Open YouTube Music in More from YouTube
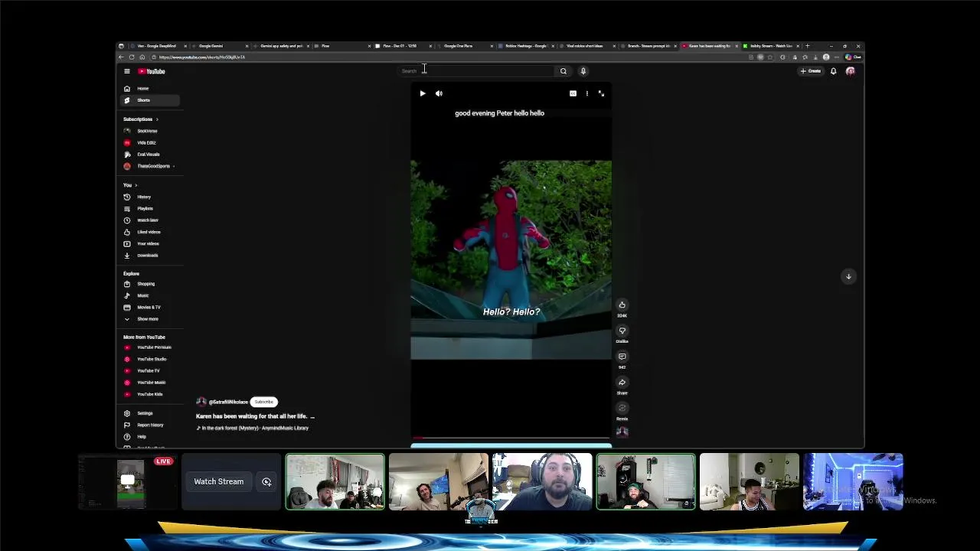 [150, 383]
